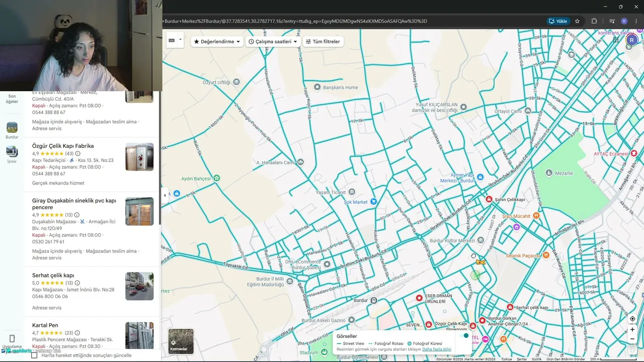The image size is (644, 362).
Task: Open the Burdur recent place in the sidebar
Action: 12,131
